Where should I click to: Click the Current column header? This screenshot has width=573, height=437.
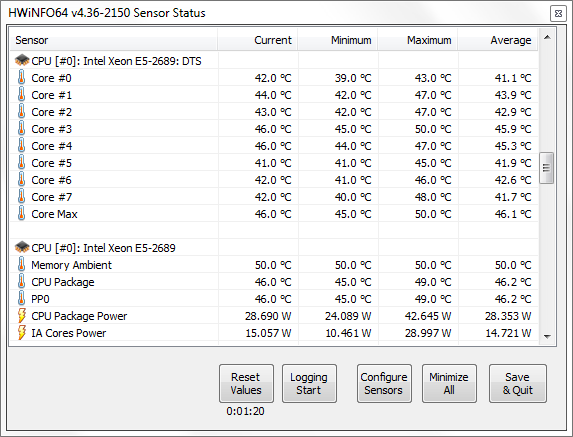(258, 40)
